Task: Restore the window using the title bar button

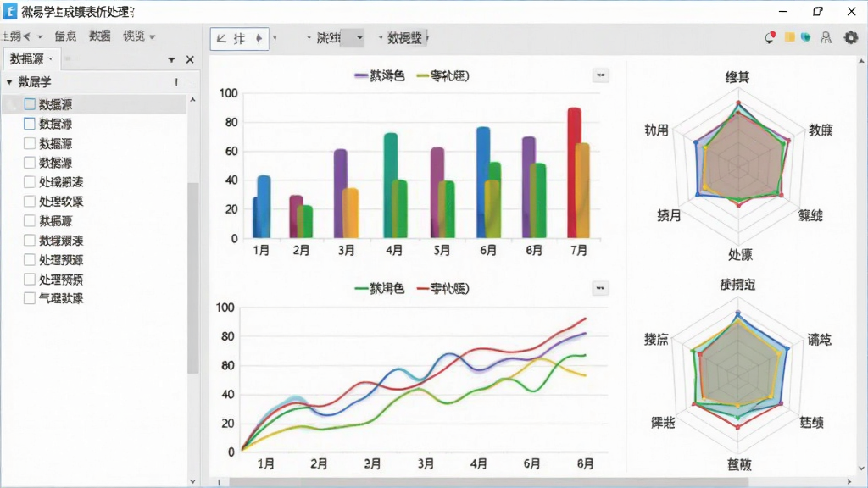Action: (818, 11)
